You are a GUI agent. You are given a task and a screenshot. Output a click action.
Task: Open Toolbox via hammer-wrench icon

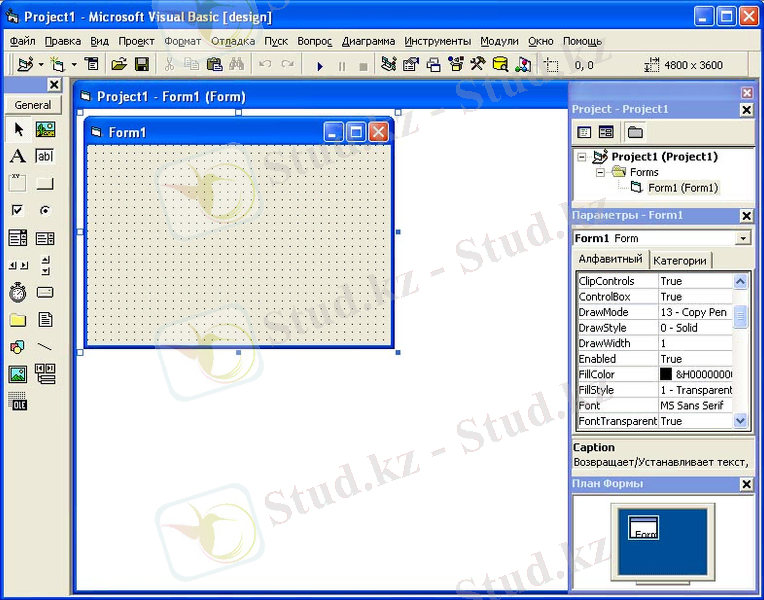tap(478, 64)
